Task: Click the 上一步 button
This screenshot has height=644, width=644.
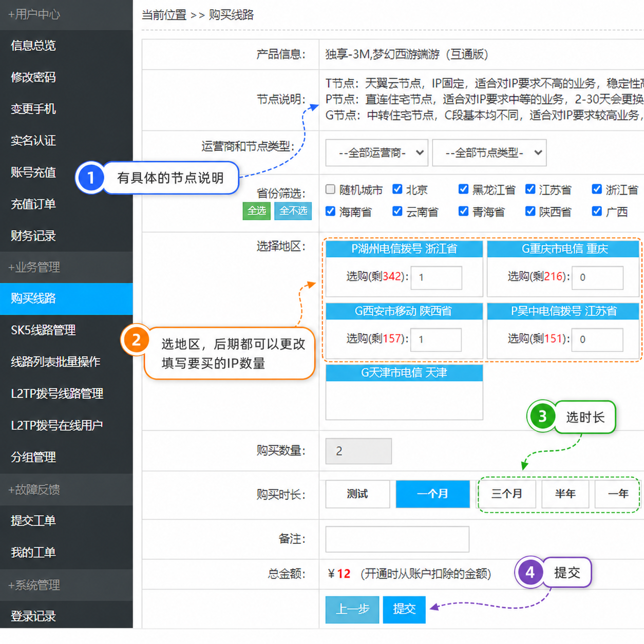Action: (x=352, y=610)
